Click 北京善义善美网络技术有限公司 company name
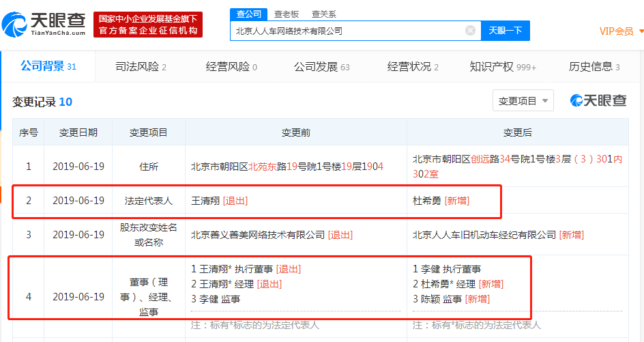This screenshot has width=644, height=342. pyautogui.click(x=258, y=235)
